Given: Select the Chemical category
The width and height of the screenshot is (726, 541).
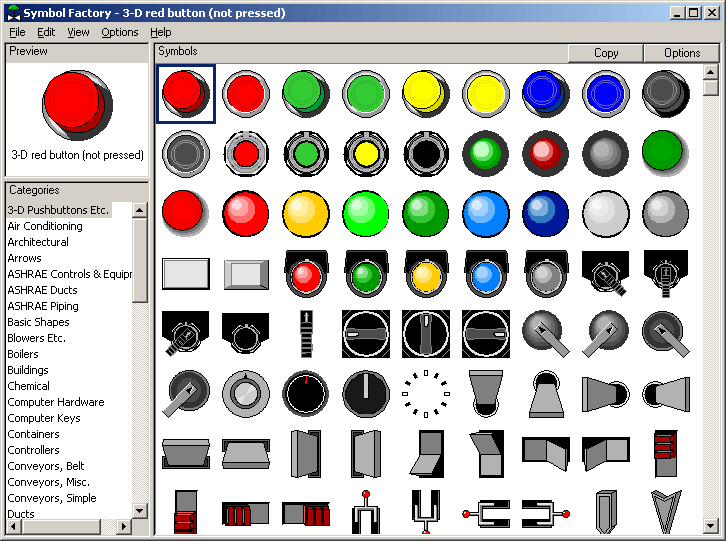Looking at the screenshot, I should pyautogui.click(x=29, y=386).
